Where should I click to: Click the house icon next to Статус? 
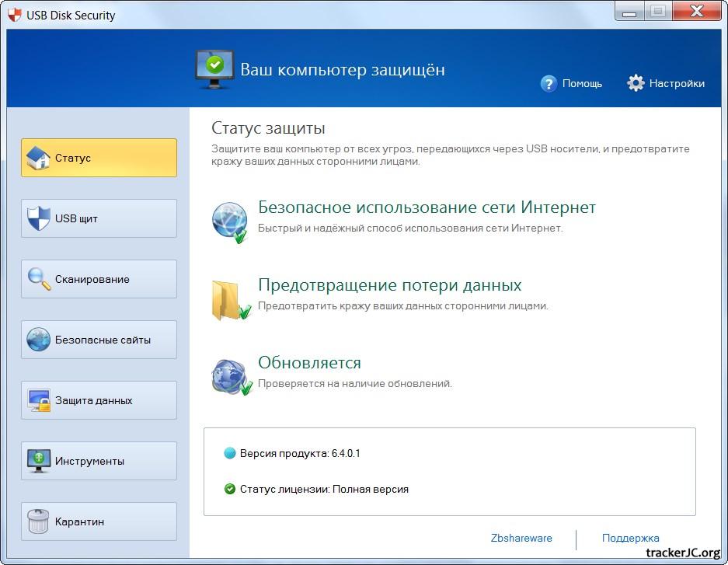[39, 158]
